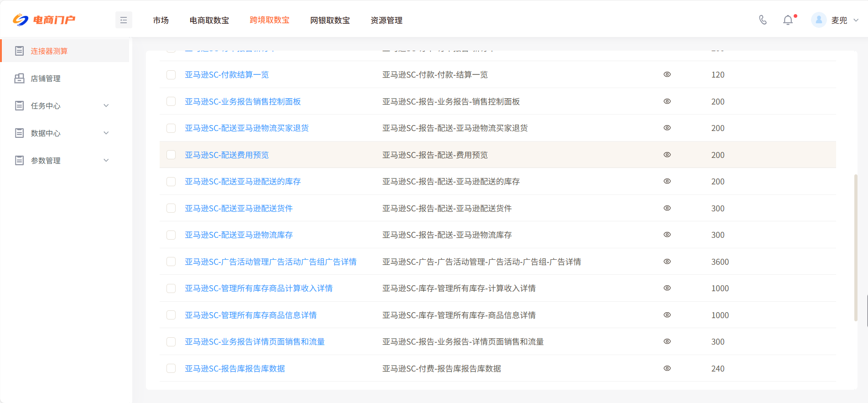Click the user avatar icon

coord(819,20)
